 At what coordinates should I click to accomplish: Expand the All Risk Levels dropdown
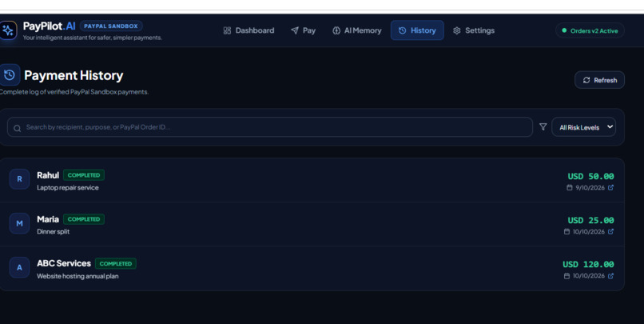[x=583, y=127]
